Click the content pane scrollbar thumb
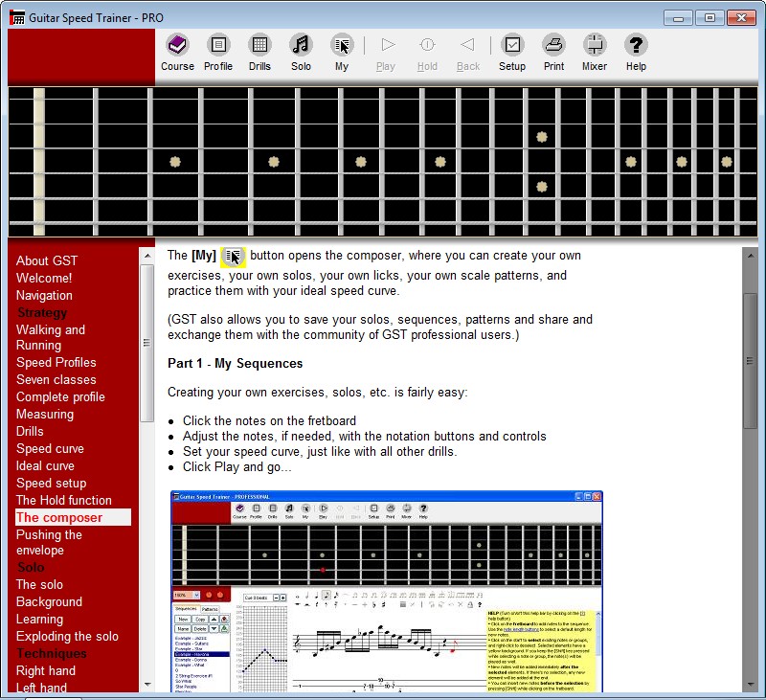 (x=750, y=361)
